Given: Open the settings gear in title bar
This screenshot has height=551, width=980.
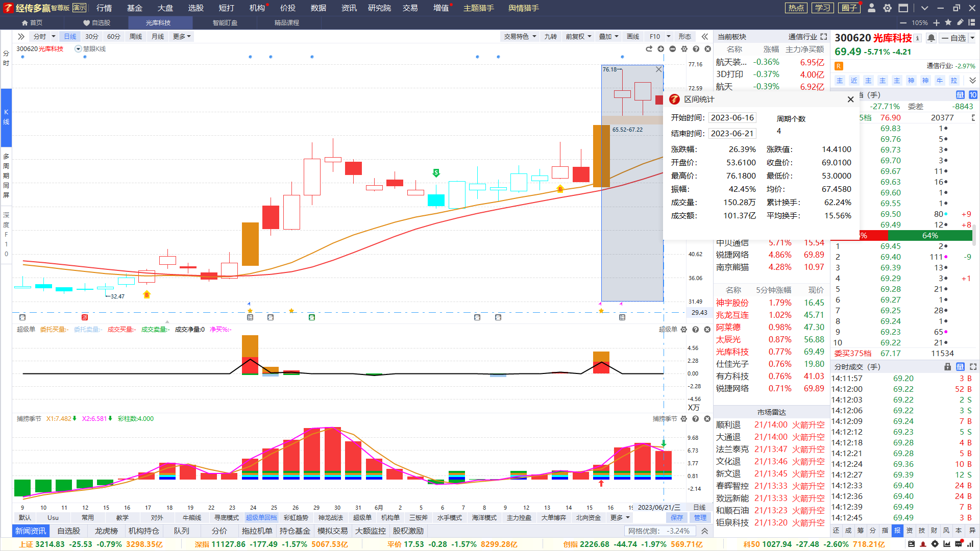Looking at the screenshot, I should click(888, 8).
